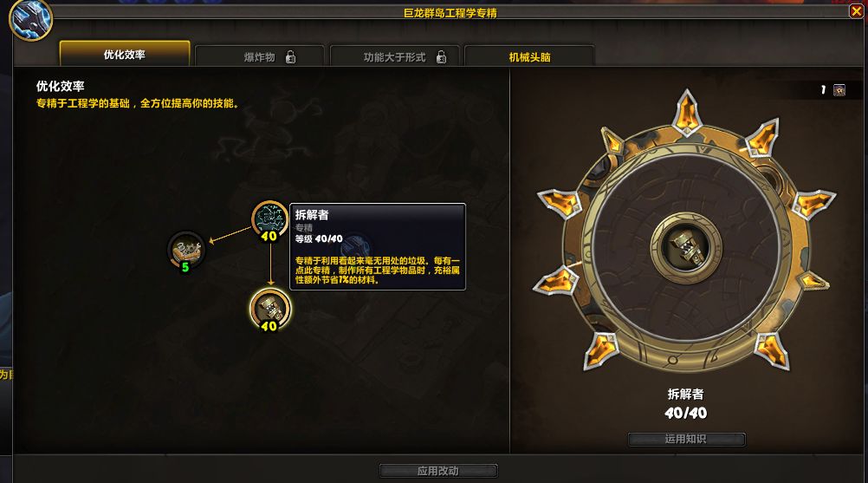Click the topmost amber gem on the dial

click(687, 113)
